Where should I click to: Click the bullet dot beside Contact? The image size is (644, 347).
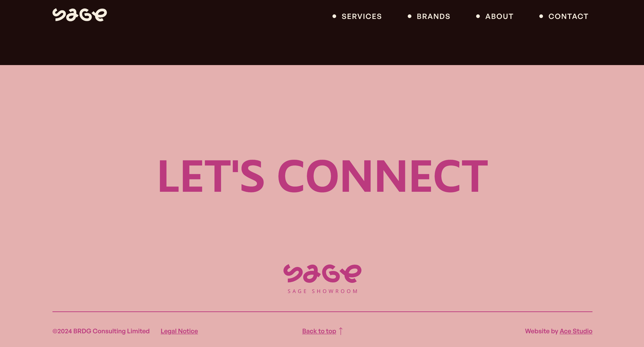pyautogui.click(x=541, y=16)
